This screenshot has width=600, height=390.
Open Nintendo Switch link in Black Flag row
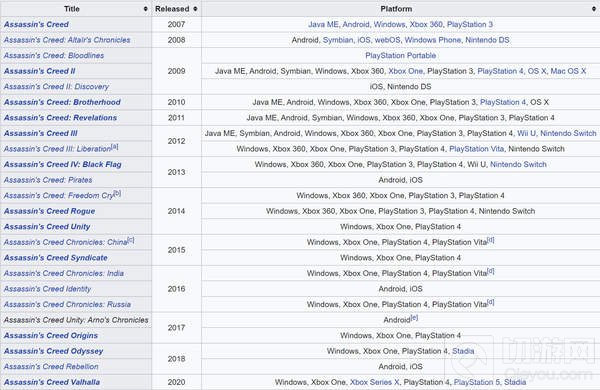(518, 165)
